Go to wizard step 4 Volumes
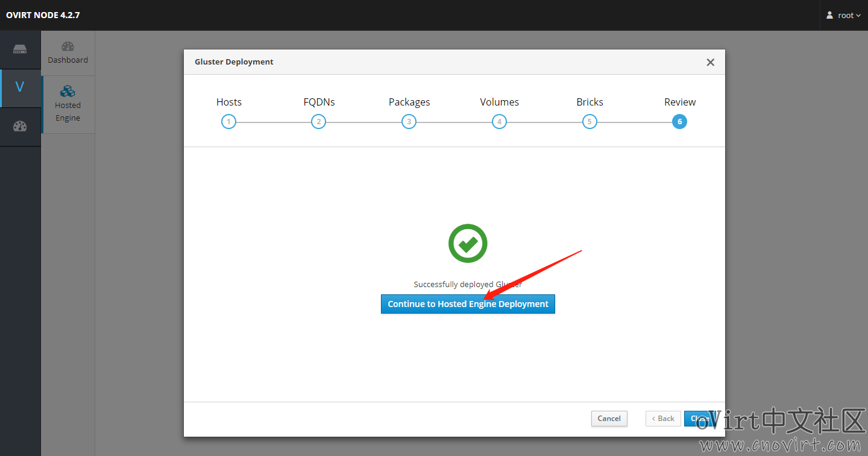This screenshot has height=456, width=868. click(x=499, y=122)
